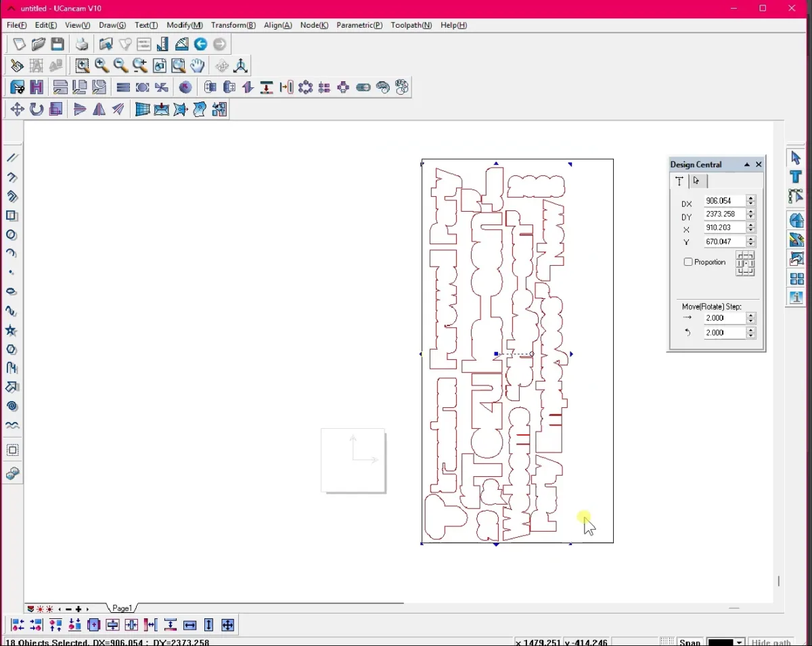The height and width of the screenshot is (646, 812).
Task: Switch to the Page1 tab
Action: tap(122, 608)
